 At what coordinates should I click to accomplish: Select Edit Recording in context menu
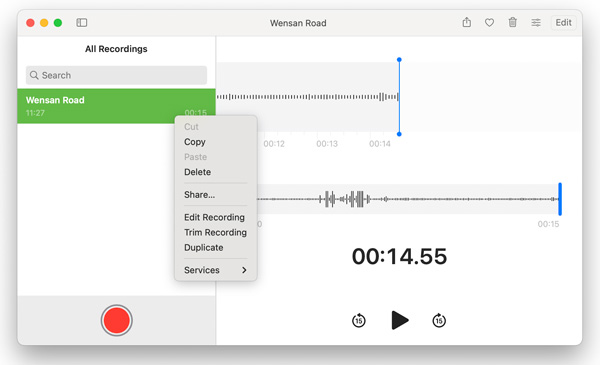[215, 217]
